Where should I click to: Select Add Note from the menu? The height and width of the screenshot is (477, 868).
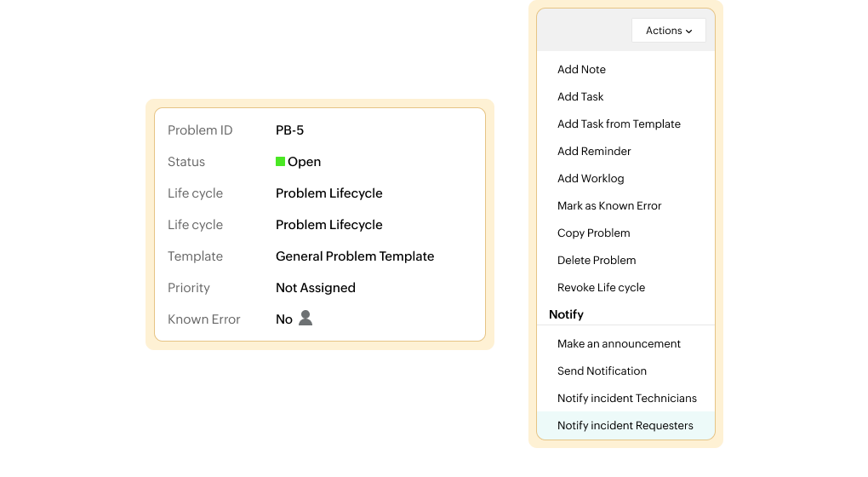581,70
